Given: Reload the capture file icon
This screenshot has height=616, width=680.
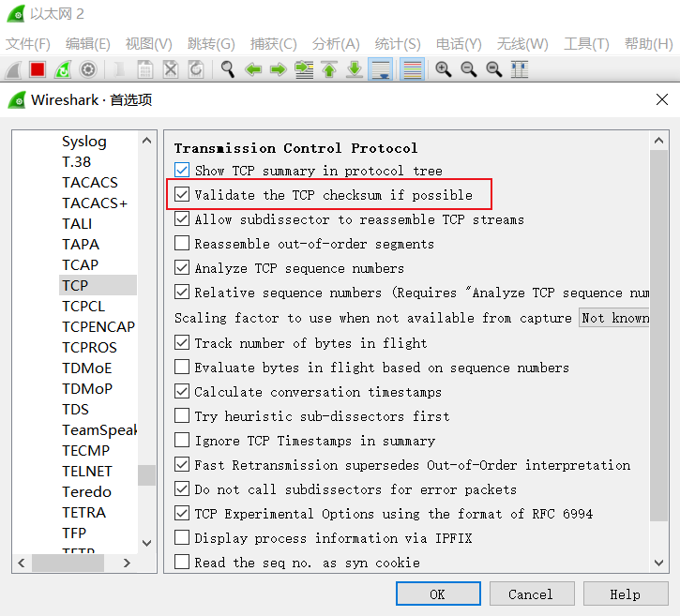Looking at the screenshot, I should 196,69.
